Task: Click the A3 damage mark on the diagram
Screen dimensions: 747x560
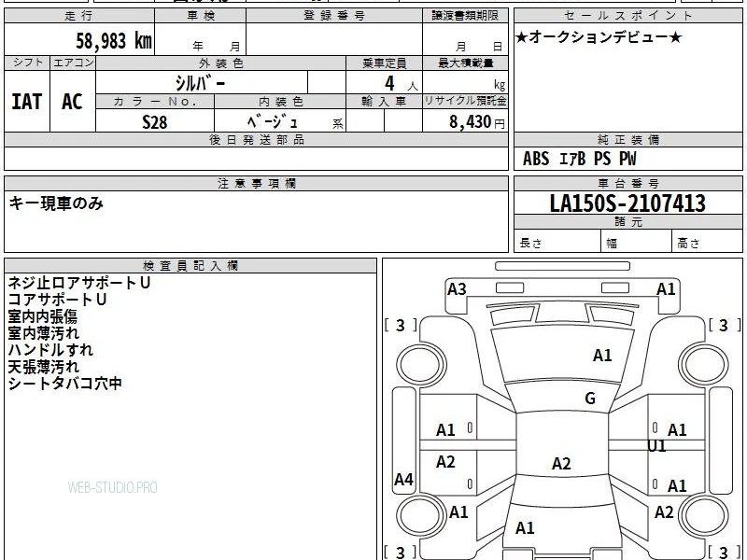Action: click(457, 289)
